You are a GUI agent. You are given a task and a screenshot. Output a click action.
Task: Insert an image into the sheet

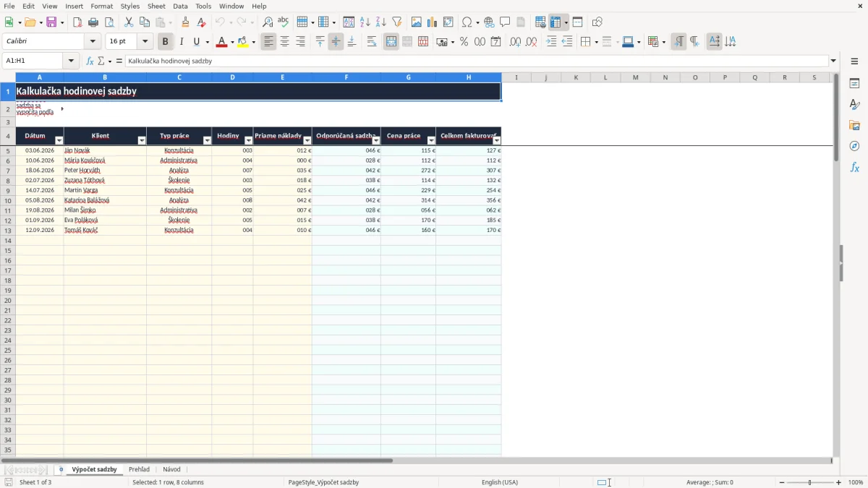(x=417, y=22)
